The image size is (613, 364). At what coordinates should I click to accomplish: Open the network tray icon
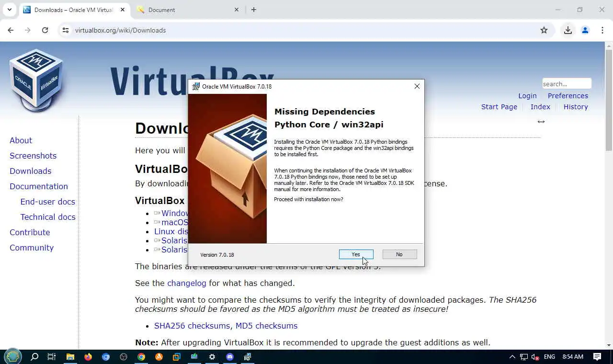(x=524, y=357)
